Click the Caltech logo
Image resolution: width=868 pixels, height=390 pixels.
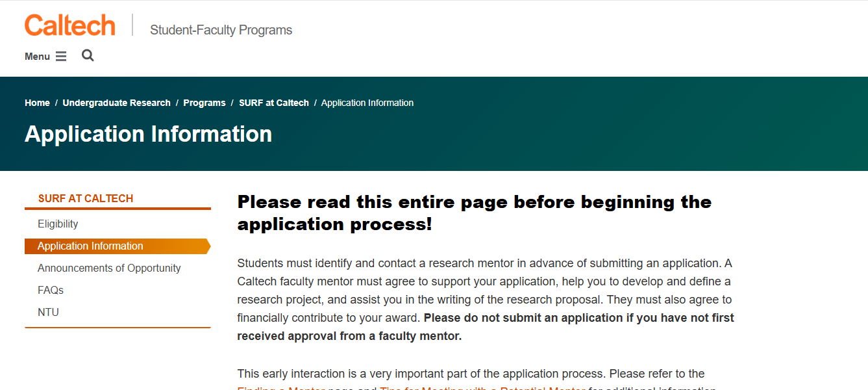[x=70, y=26]
